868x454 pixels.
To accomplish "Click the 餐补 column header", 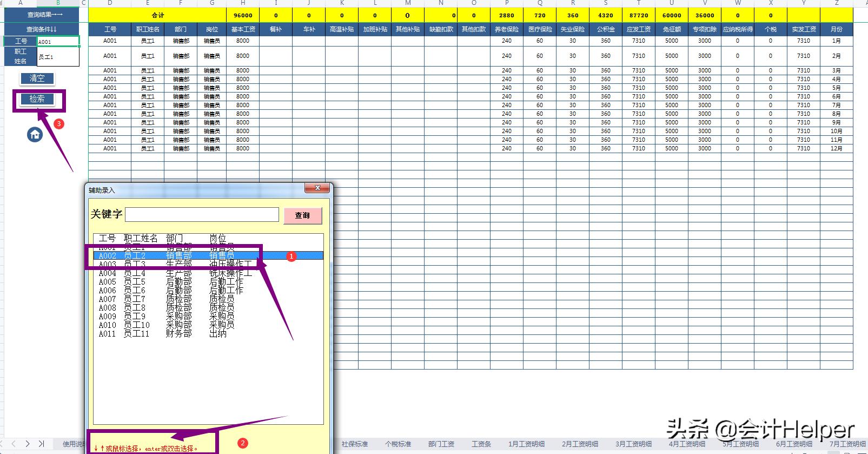I will point(276,29).
